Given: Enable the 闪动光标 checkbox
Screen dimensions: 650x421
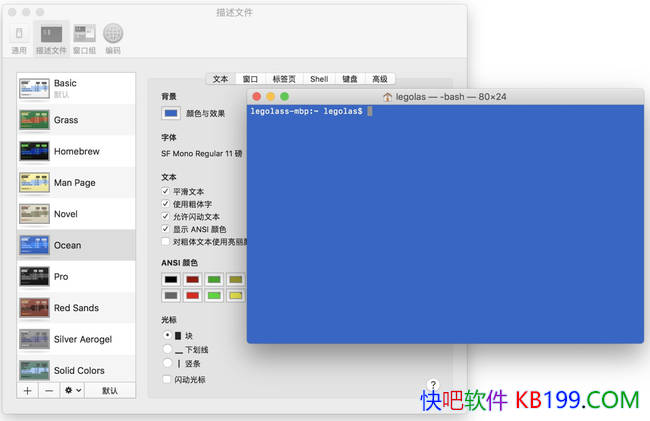Looking at the screenshot, I should (x=166, y=380).
